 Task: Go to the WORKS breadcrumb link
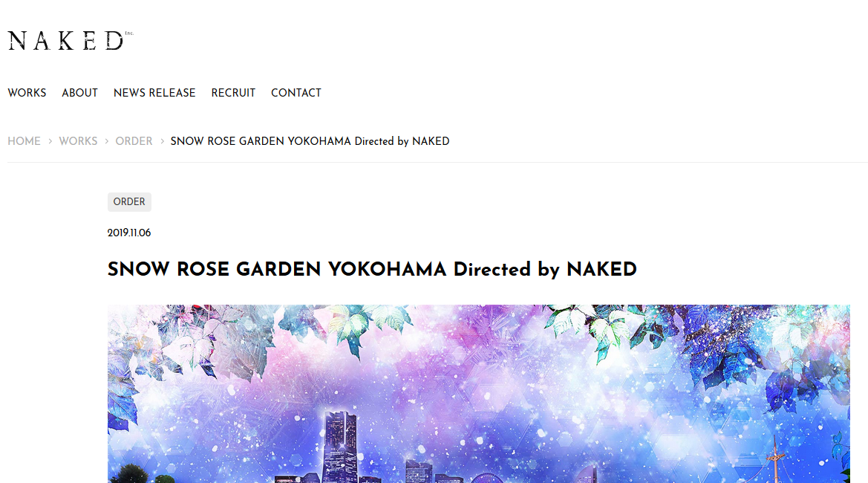[78, 141]
